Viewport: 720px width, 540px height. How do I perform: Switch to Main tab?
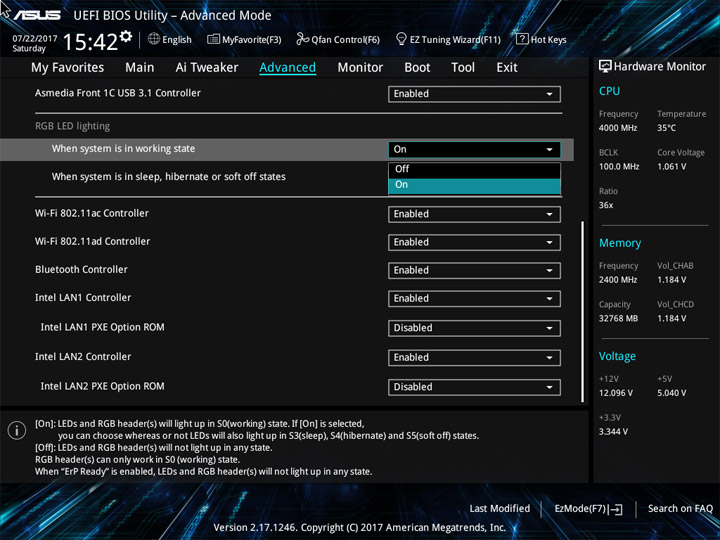pyautogui.click(x=140, y=68)
